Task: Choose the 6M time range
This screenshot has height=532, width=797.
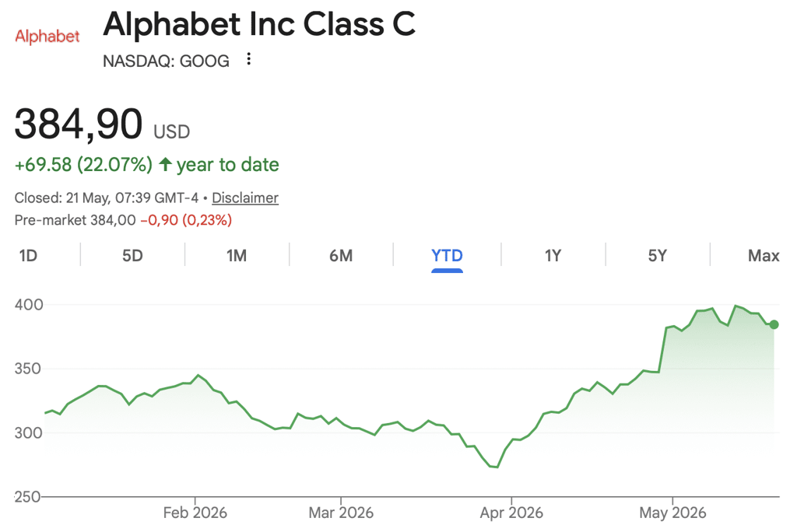Action: tap(341, 256)
